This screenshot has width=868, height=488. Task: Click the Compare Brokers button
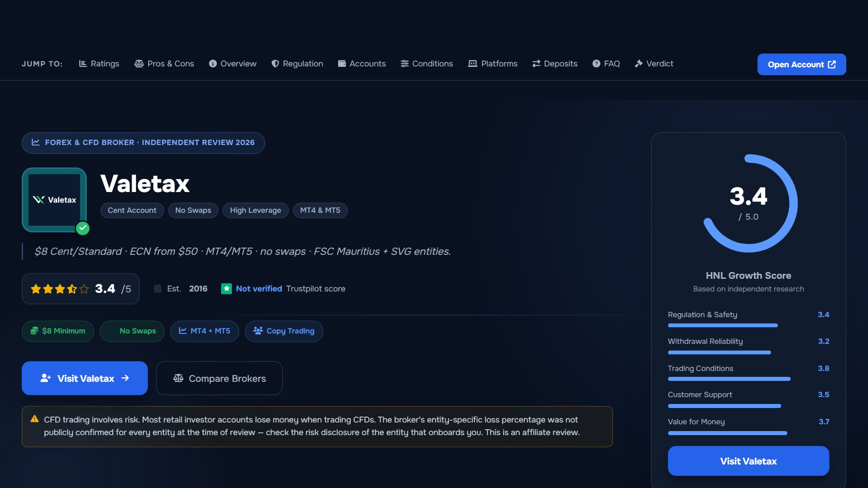click(x=219, y=378)
